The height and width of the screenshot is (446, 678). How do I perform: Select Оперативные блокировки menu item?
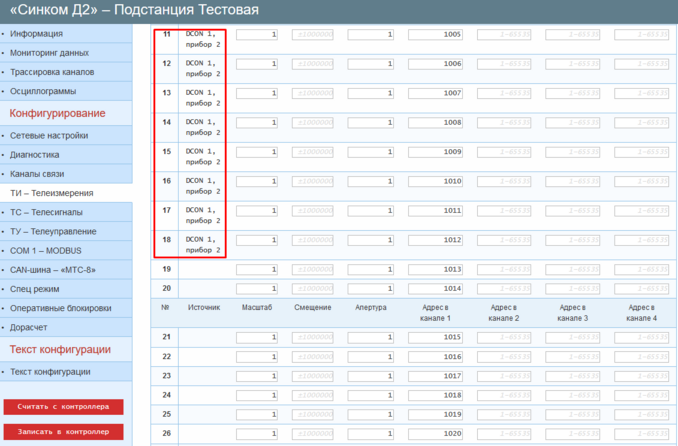coord(60,307)
